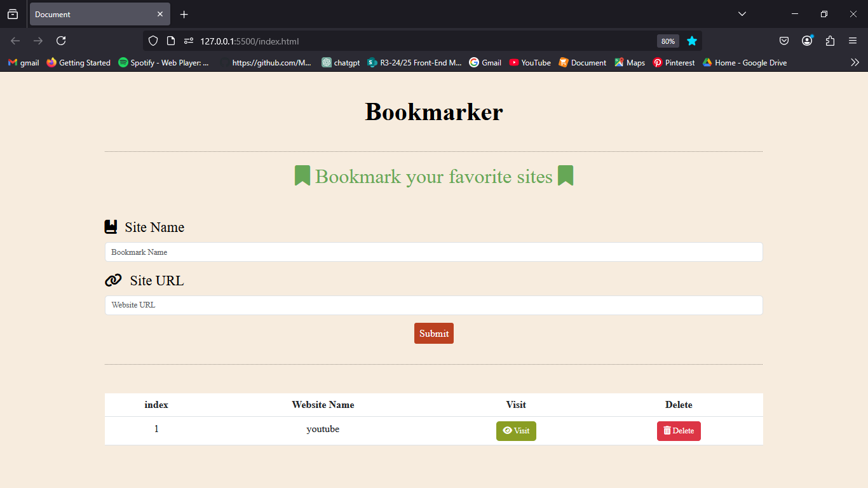Click the red Submit button
The height and width of the screenshot is (488, 868).
(434, 333)
